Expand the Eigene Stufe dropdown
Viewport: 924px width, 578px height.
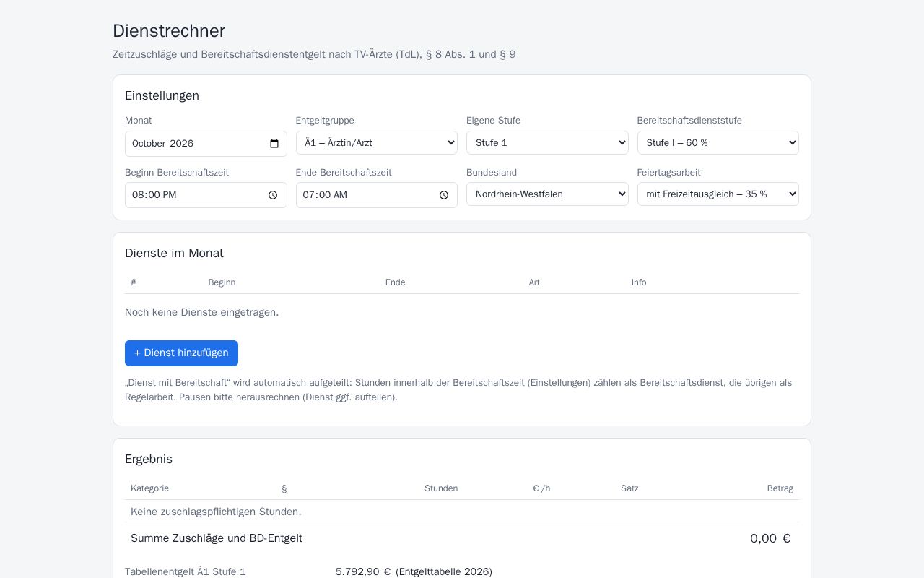coord(547,143)
